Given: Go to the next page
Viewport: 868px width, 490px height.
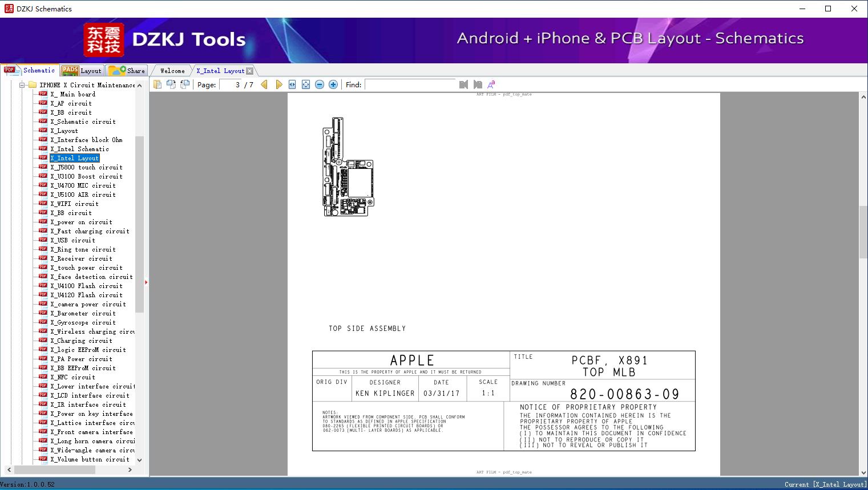Looking at the screenshot, I should coord(278,84).
